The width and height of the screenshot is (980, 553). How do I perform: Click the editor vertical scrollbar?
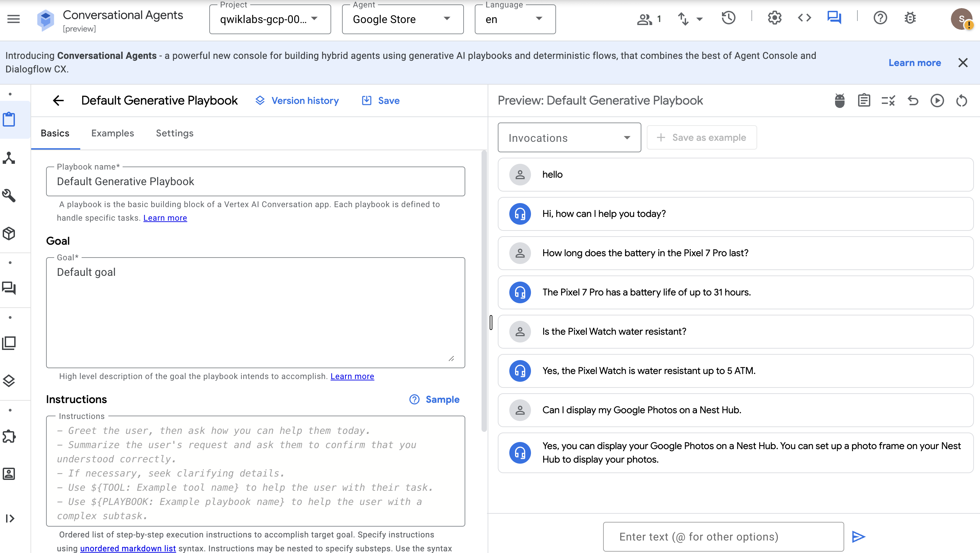pyautogui.click(x=484, y=291)
